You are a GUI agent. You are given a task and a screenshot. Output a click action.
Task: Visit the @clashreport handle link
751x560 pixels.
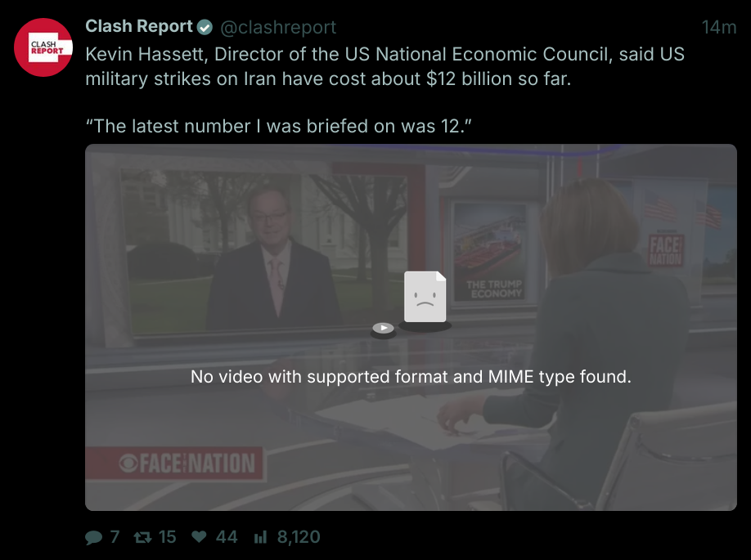click(x=278, y=28)
